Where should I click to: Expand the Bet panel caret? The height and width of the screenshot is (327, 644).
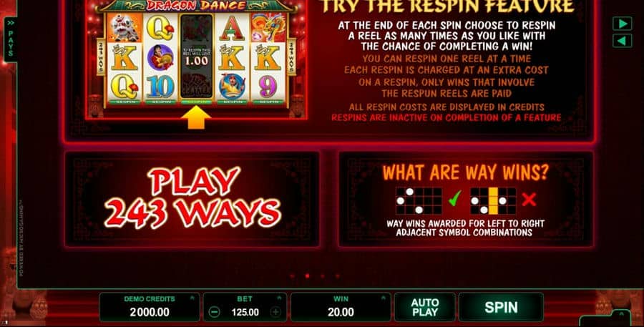[x=279, y=298]
